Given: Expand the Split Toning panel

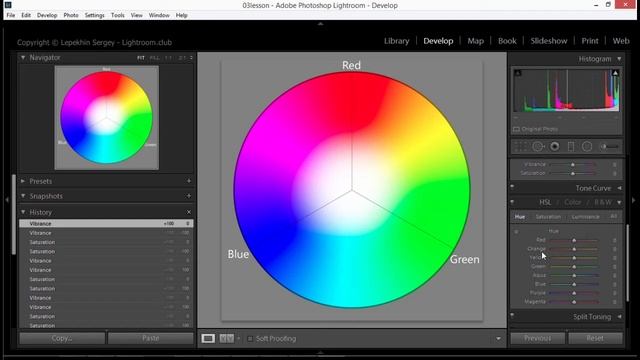Looking at the screenshot, I should [620, 317].
